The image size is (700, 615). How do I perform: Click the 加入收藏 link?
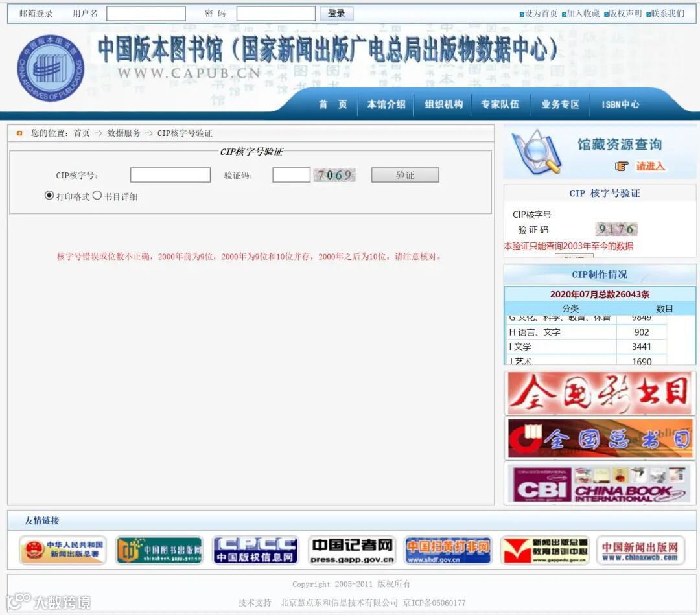(583, 14)
